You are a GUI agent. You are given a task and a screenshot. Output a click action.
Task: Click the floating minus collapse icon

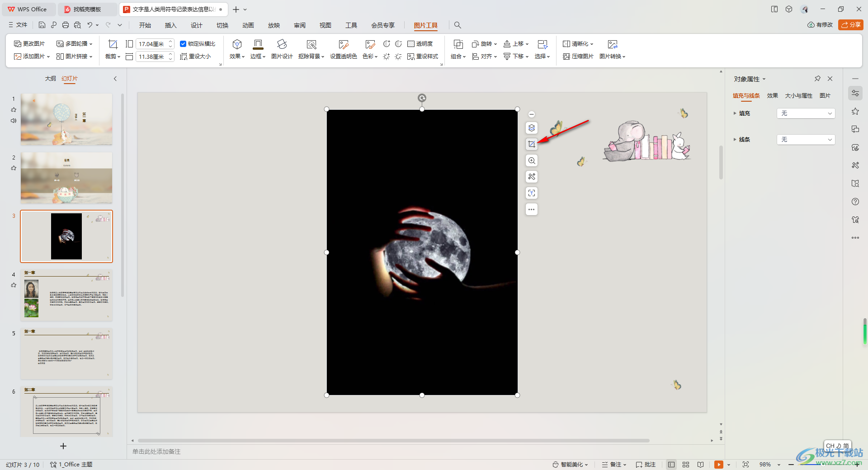(532, 114)
